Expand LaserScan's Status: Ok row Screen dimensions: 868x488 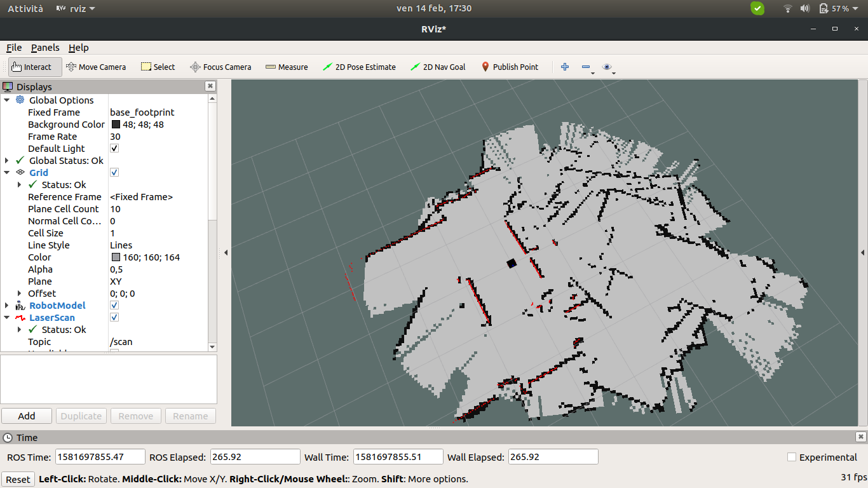tap(19, 329)
